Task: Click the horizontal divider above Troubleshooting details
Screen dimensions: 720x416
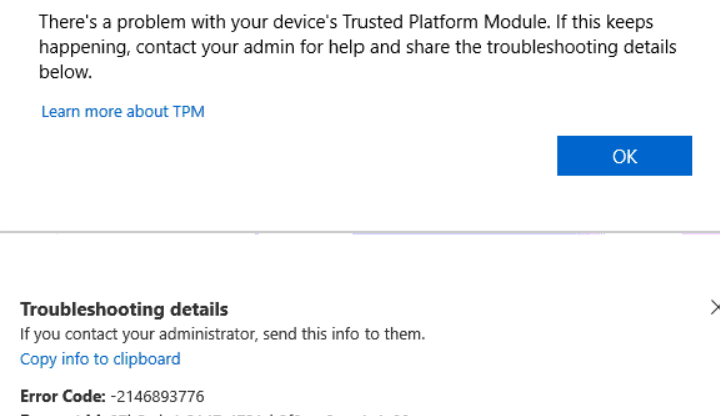Action: pyautogui.click(x=360, y=233)
